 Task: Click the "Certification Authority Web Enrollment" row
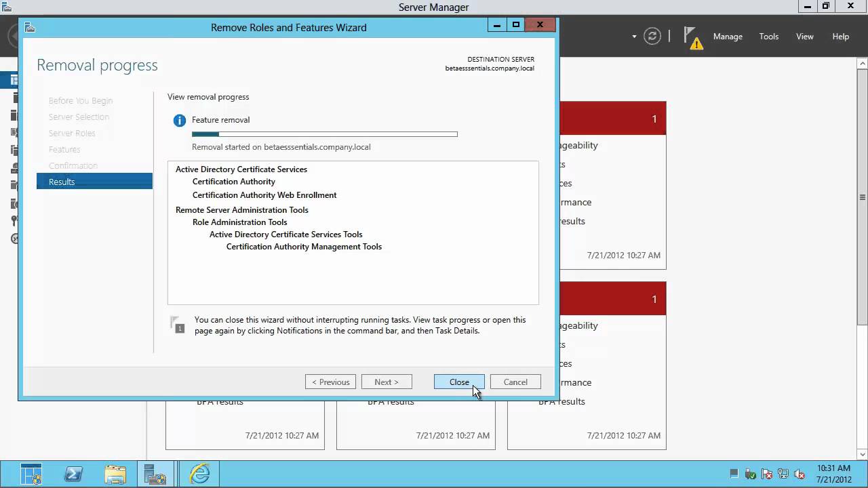coord(264,195)
